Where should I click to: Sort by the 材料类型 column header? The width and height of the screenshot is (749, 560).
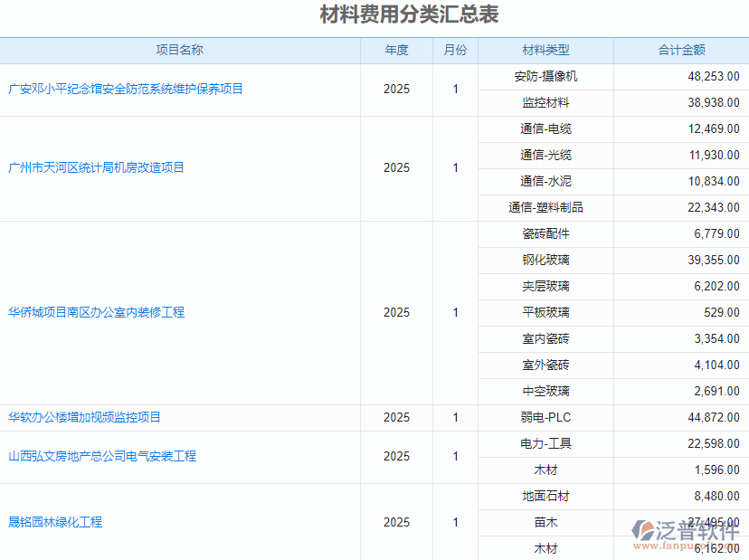[545, 51]
